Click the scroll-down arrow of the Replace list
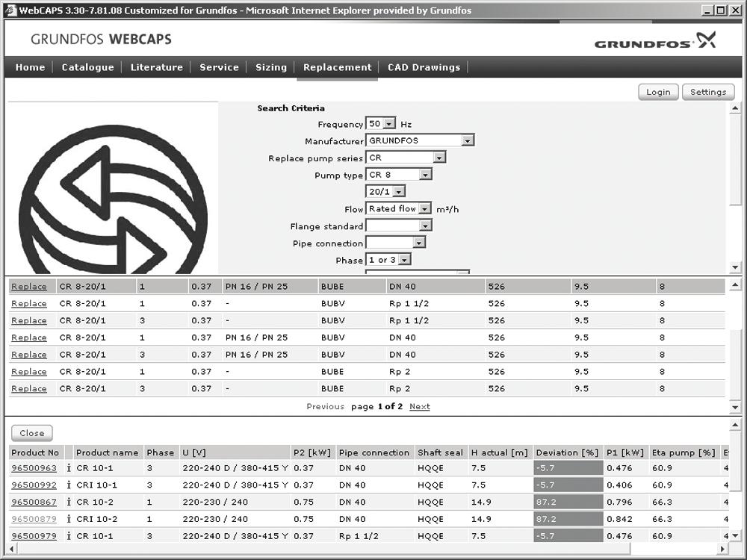This screenshot has height=560, width=747. click(x=735, y=408)
